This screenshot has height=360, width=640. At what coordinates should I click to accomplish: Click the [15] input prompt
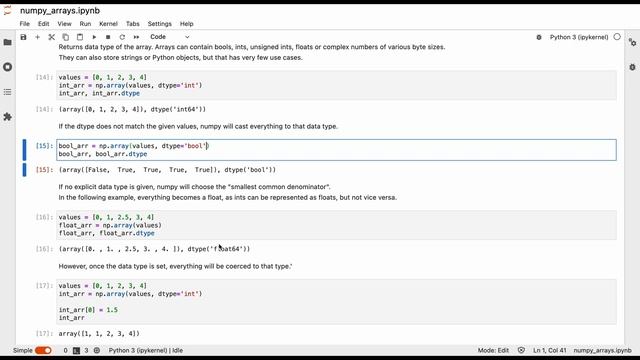44,146
